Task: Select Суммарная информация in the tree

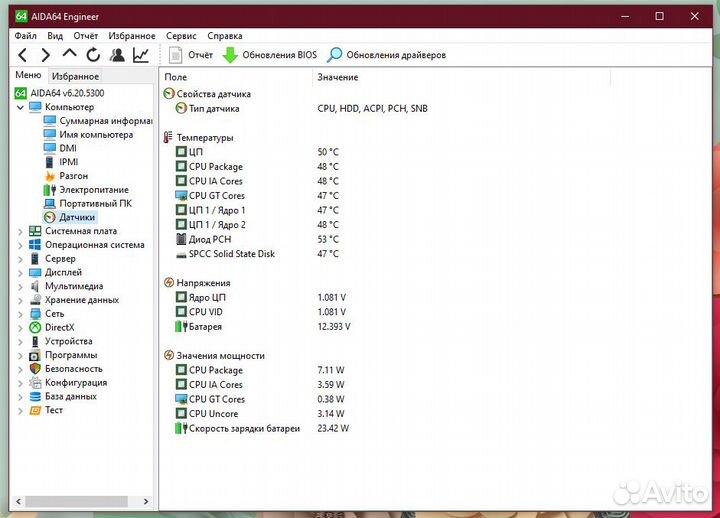Action: point(106,121)
